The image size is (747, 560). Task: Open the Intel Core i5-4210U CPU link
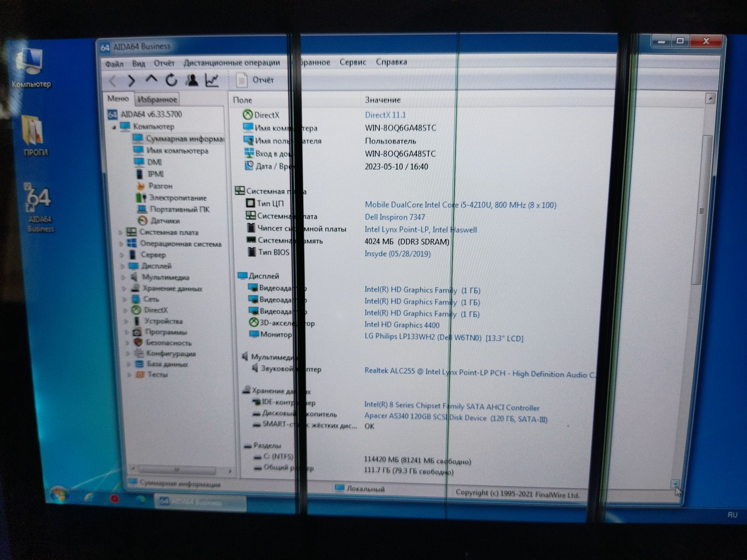point(461,205)
